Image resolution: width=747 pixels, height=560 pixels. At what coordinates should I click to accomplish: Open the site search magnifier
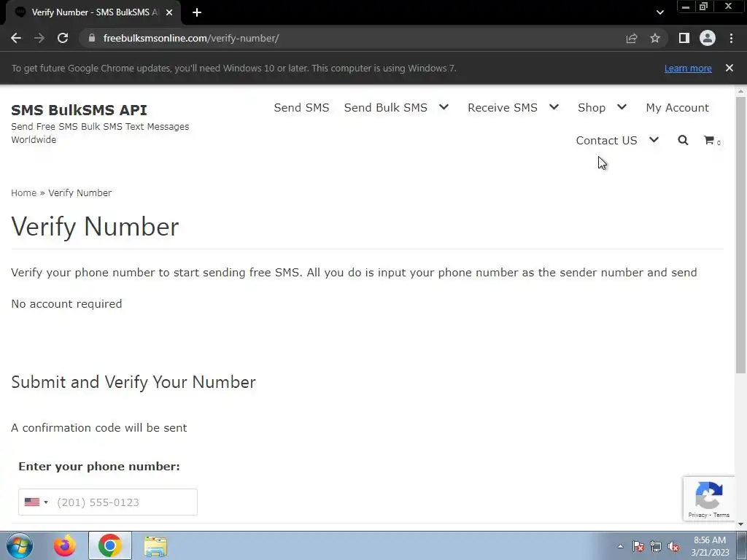coord(683,140)
